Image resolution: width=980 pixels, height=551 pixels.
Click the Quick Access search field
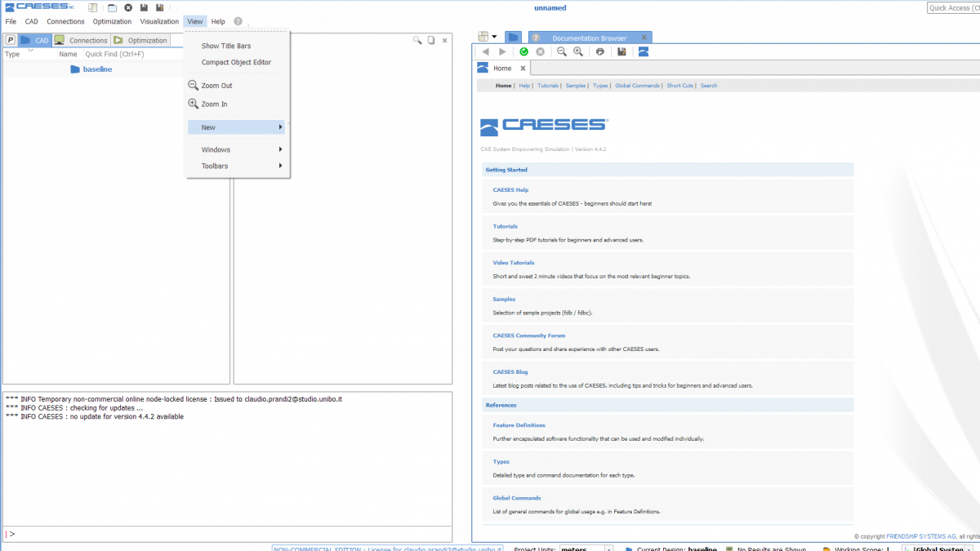[x=953, y=7]
